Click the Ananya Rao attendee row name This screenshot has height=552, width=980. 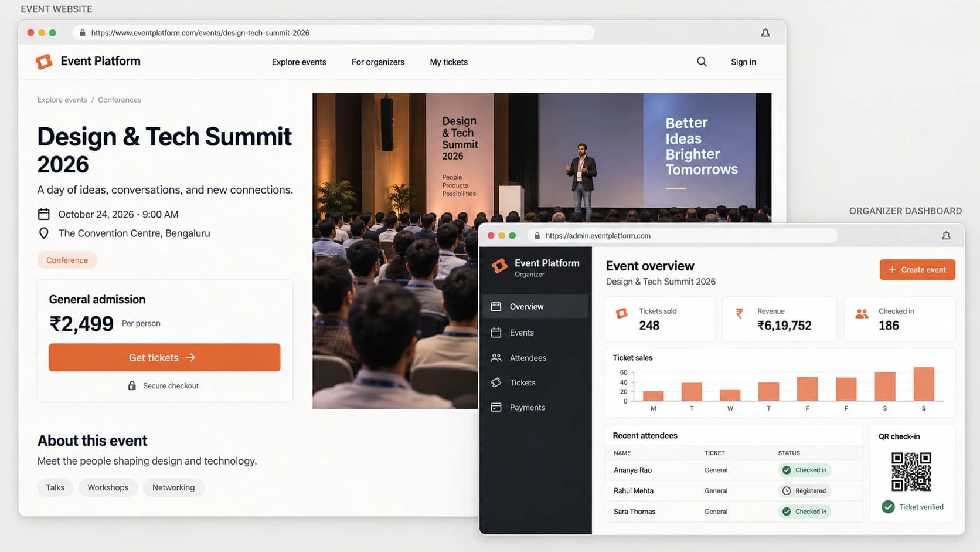tap(632, 470)
